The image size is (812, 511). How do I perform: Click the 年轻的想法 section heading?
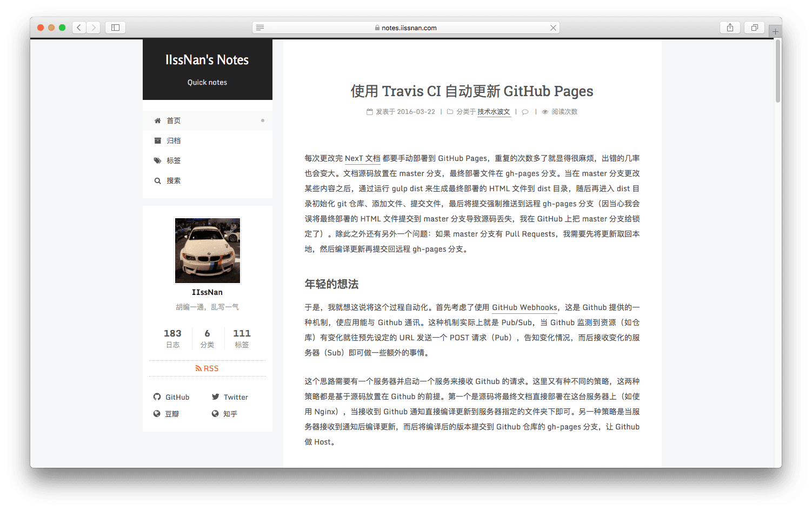pos(331,284)
